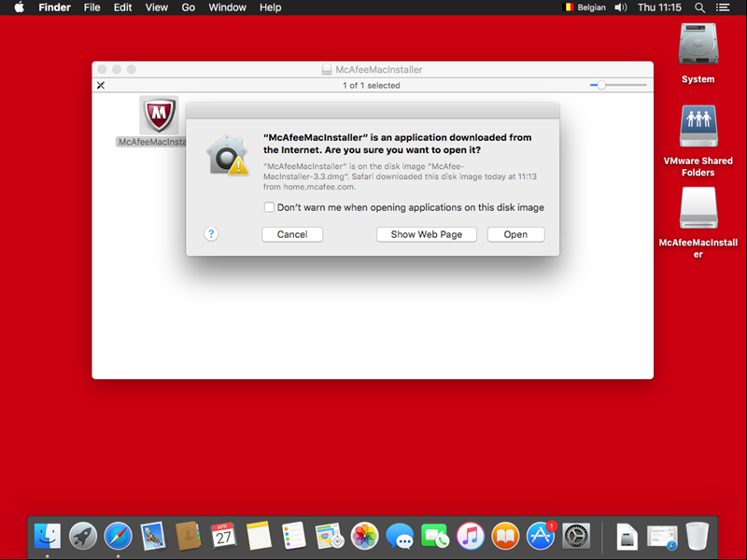Click the icon size slider in the Finder window
This screenshot has width=747, height=560.
[618, 85]
